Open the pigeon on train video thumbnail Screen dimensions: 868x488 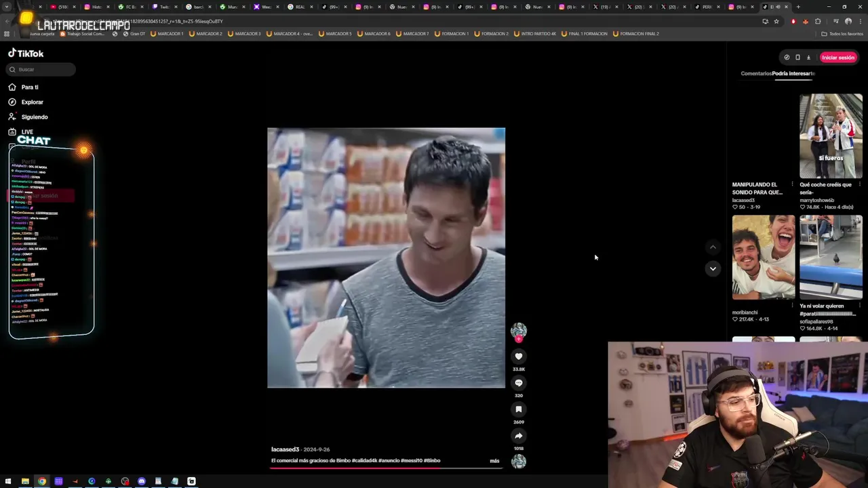point(831,257)
